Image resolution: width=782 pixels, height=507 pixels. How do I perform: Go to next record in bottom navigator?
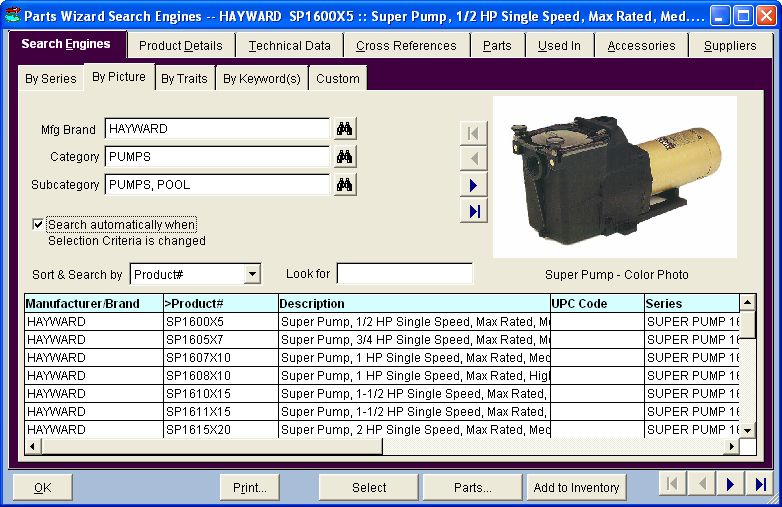coord(731,484)
